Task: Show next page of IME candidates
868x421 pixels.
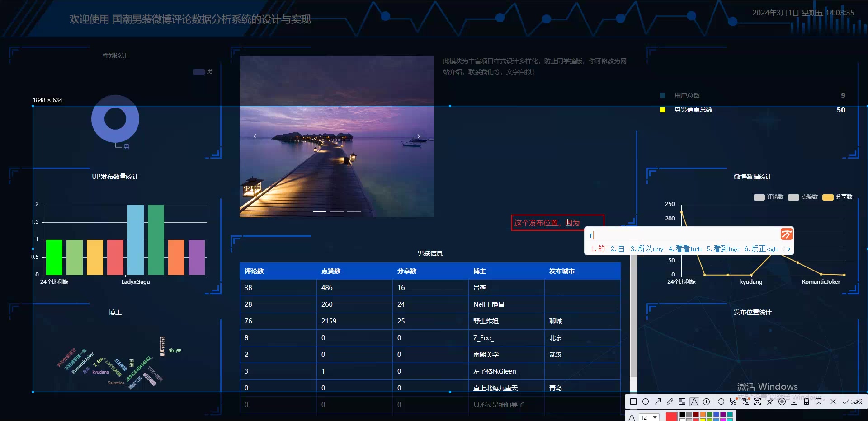Action: click(x=788, y=249)
